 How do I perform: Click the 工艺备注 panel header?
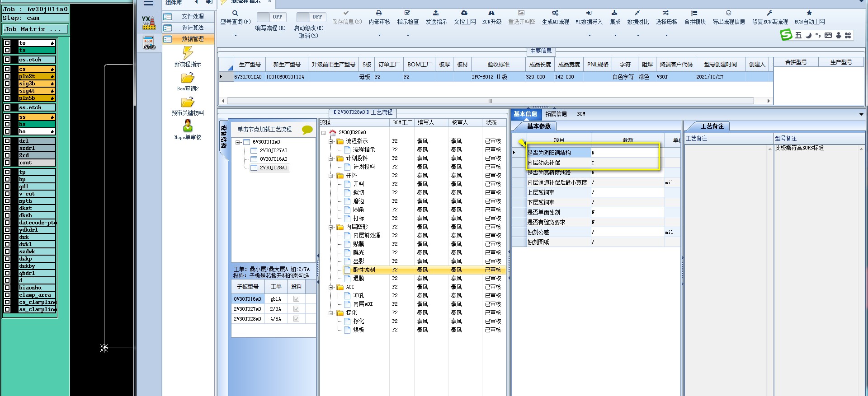pos(712,126)
